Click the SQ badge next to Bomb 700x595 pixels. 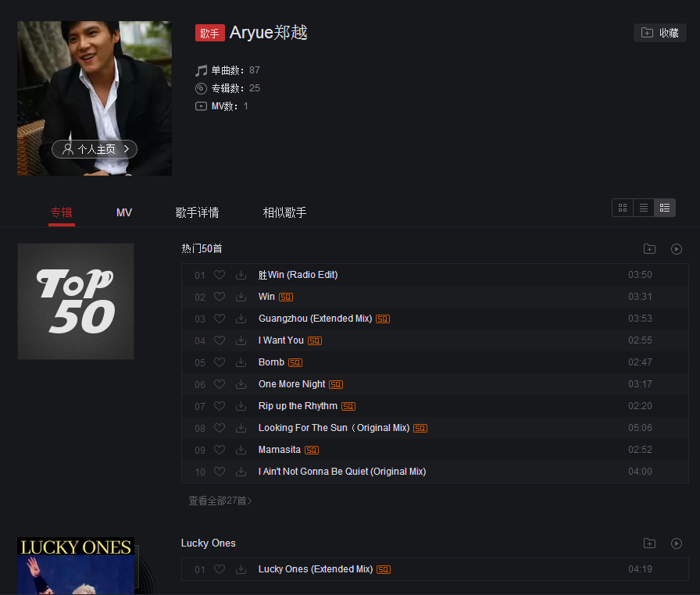coord(295,362)
